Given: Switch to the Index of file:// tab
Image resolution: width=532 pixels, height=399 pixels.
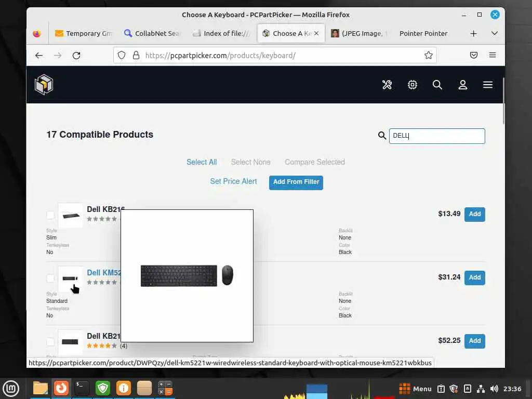Looking at the screenshot, I should [221, 34].
